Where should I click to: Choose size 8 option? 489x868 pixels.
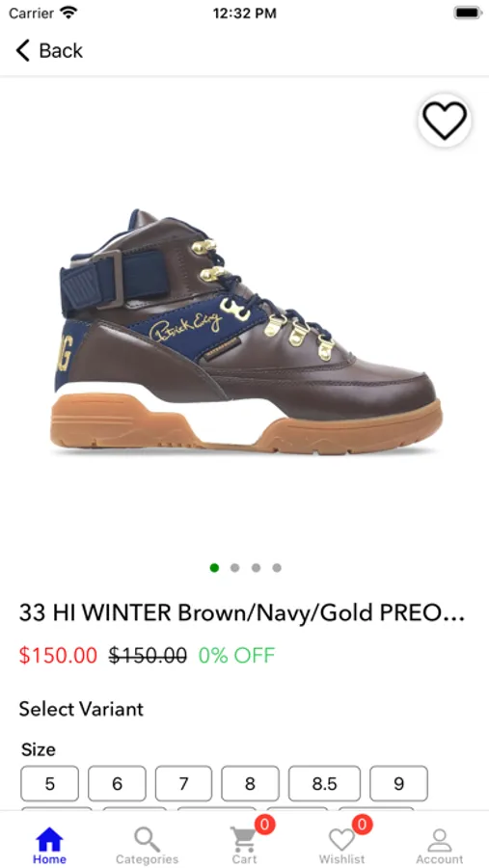coord(251,783)
